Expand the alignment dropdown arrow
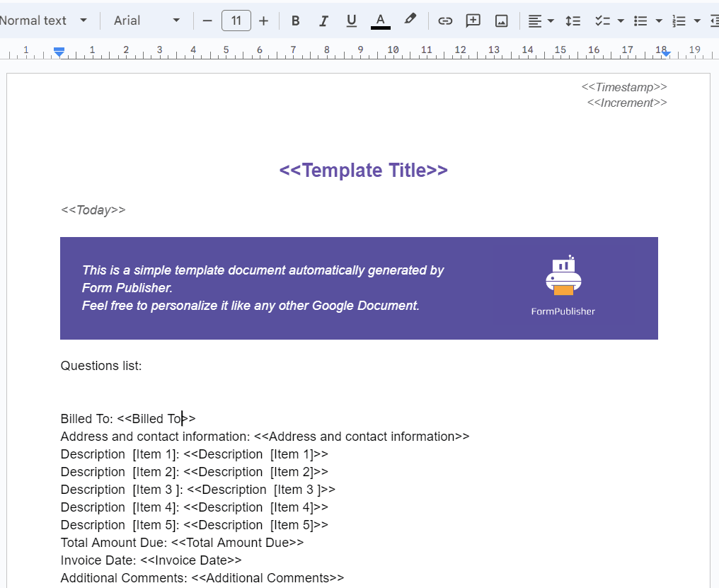 coord(551,21)
